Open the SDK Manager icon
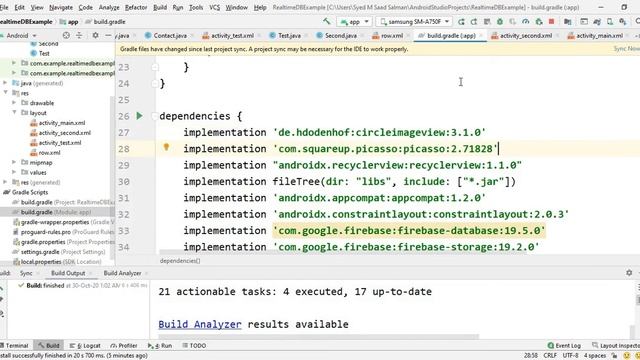The width and height of the screenshot is (640, 360). click(x=623, y=22)
